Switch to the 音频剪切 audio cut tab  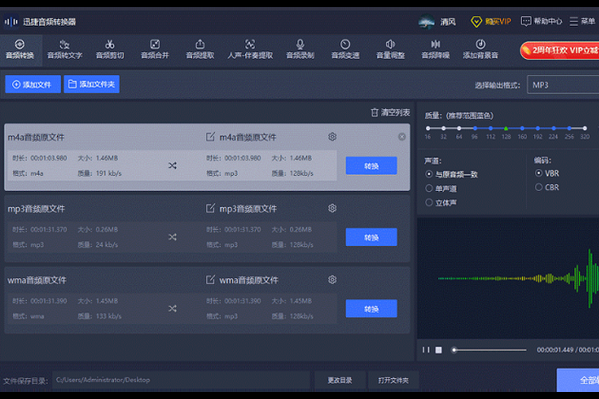[110, 50]
